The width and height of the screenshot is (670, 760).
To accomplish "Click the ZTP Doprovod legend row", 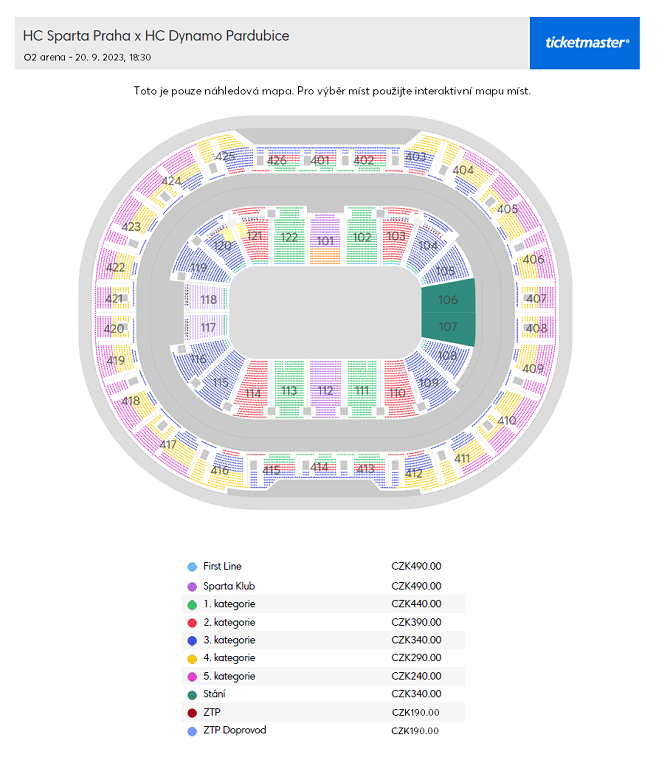I will [323, 730].
